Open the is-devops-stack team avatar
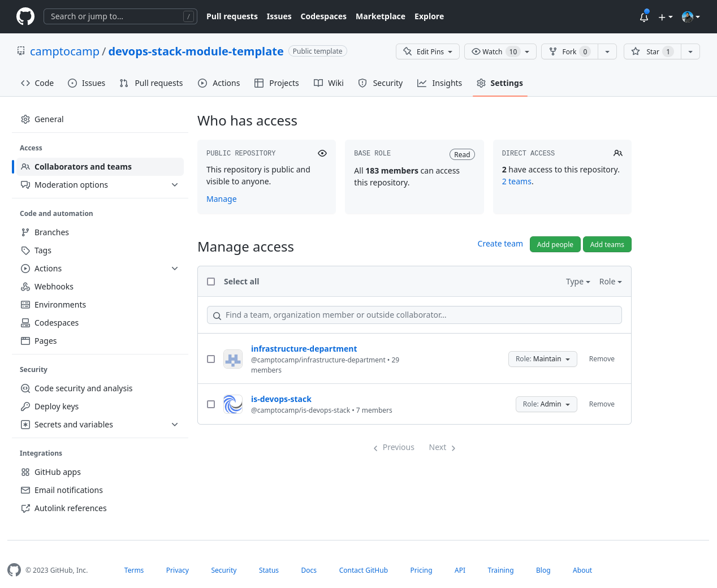This screenshot has width=717, height=588. (233, 404)
